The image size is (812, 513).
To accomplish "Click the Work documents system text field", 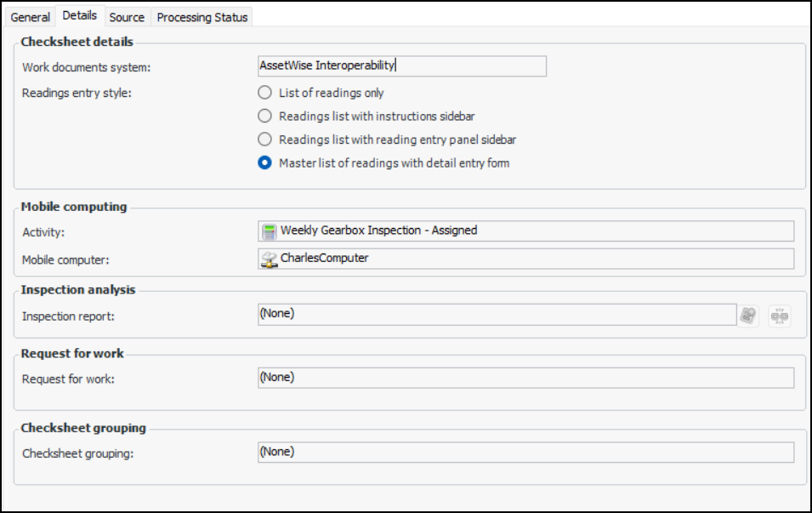I will point(401,66).
